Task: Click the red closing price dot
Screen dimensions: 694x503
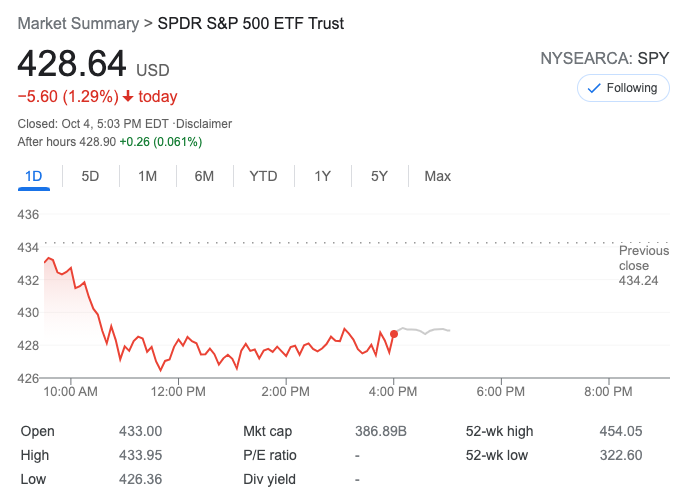Action: point(394,333)
